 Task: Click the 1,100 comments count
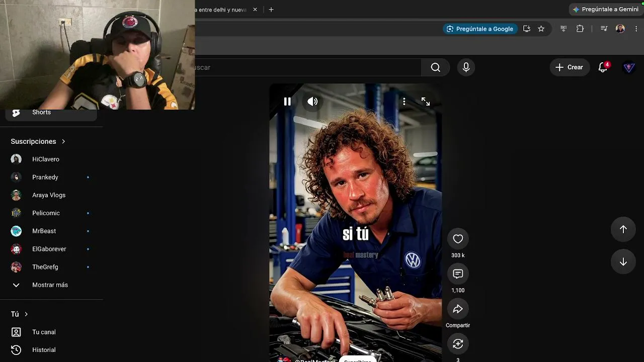458,291
